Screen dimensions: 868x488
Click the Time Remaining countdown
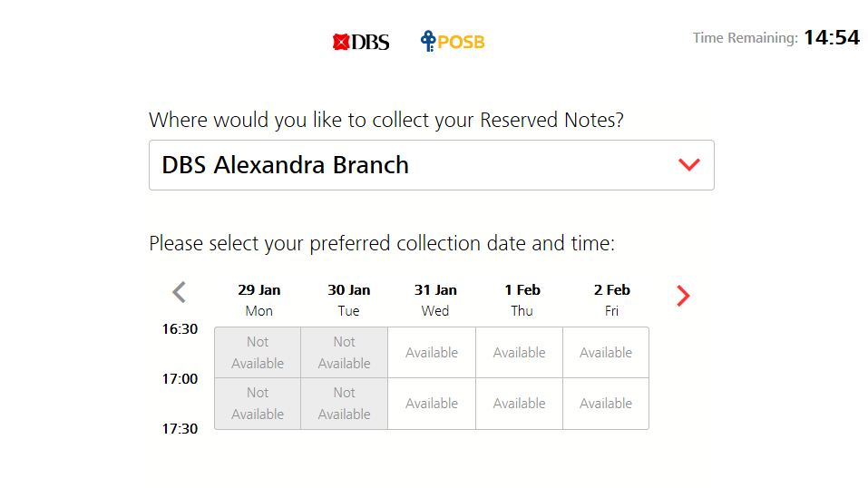point(832,38)
